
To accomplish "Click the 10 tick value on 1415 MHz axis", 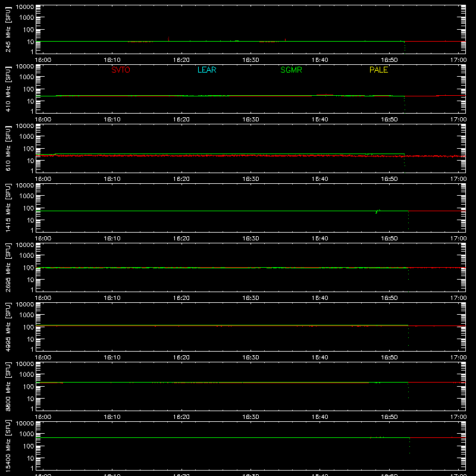I will coord(30,220).
